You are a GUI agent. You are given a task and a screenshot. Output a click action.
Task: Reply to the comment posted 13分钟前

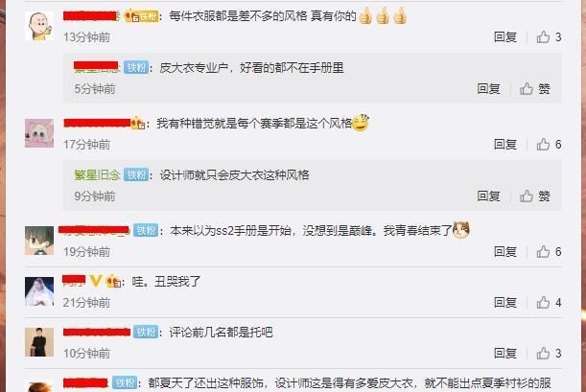click(505, 37)
